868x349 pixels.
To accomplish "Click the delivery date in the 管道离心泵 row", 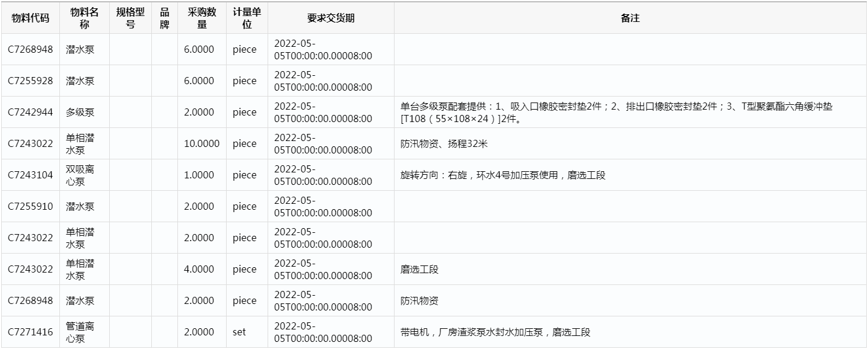I will (323, 332).
